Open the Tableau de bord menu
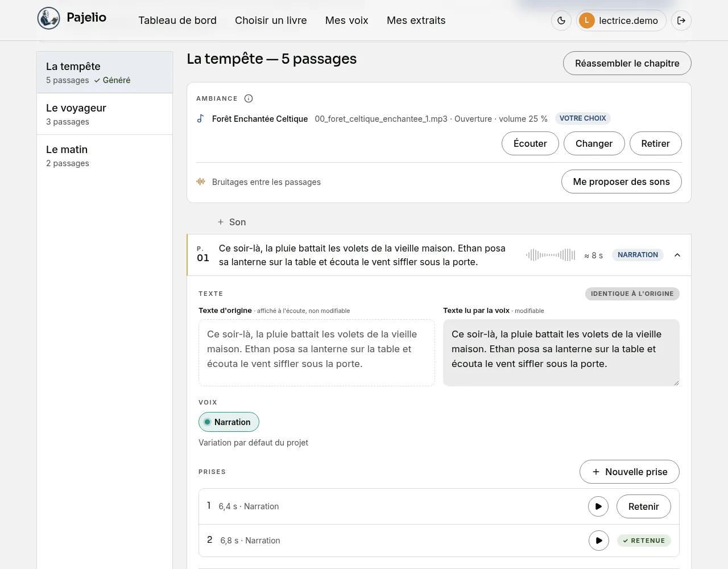 177,20
